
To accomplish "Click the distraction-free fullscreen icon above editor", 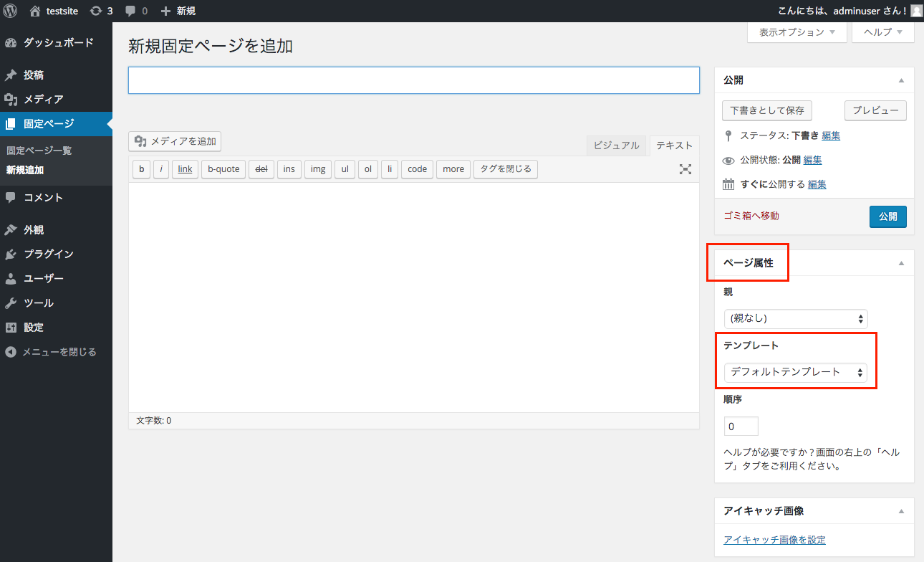I will click(x=685, y=169).
